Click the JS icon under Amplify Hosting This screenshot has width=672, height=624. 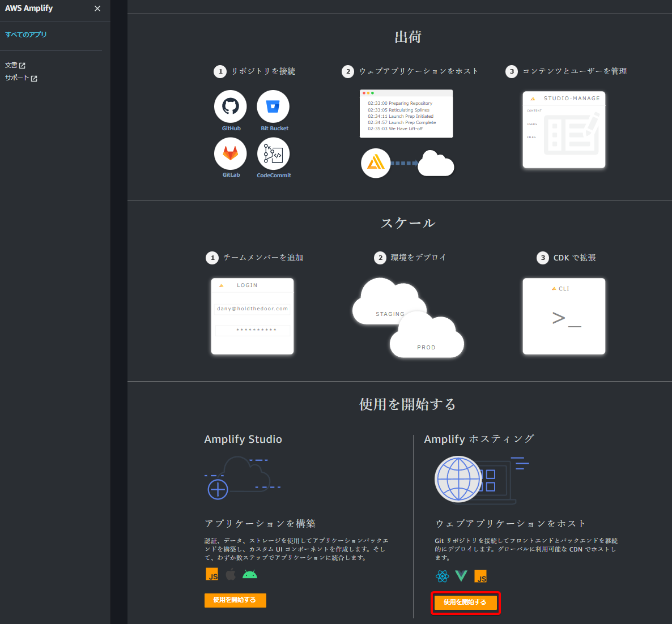(x=480, y=576)
